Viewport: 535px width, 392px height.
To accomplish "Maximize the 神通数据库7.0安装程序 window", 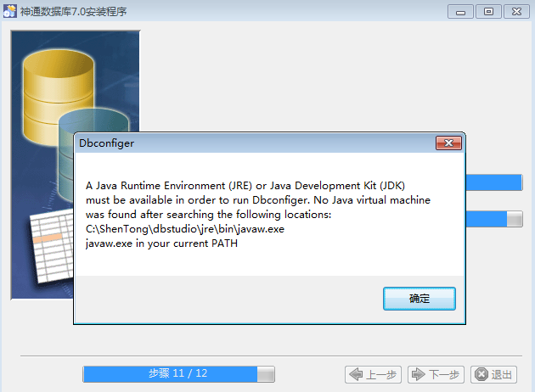I will (488, 12).
